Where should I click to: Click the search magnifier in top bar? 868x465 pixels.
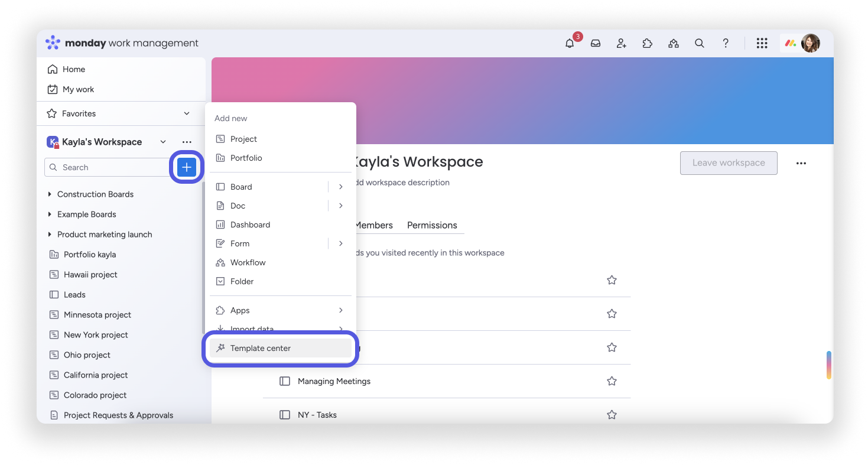[x=700, y=43]
